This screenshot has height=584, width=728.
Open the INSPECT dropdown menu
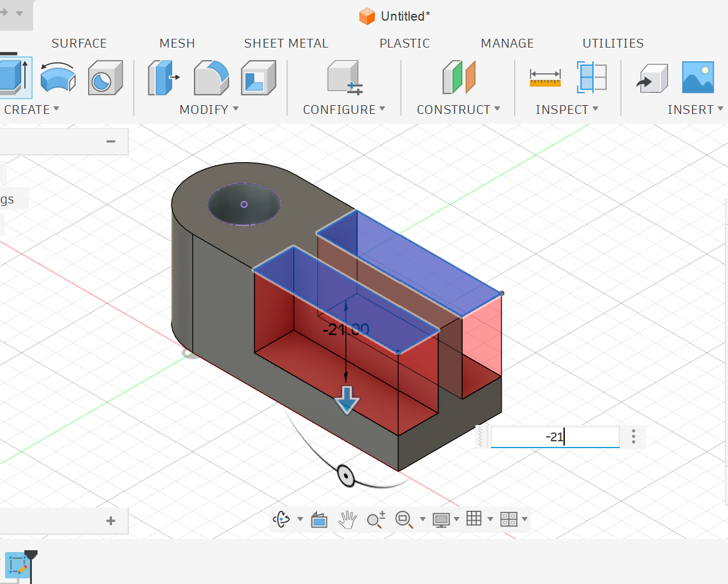pos(567,110)
